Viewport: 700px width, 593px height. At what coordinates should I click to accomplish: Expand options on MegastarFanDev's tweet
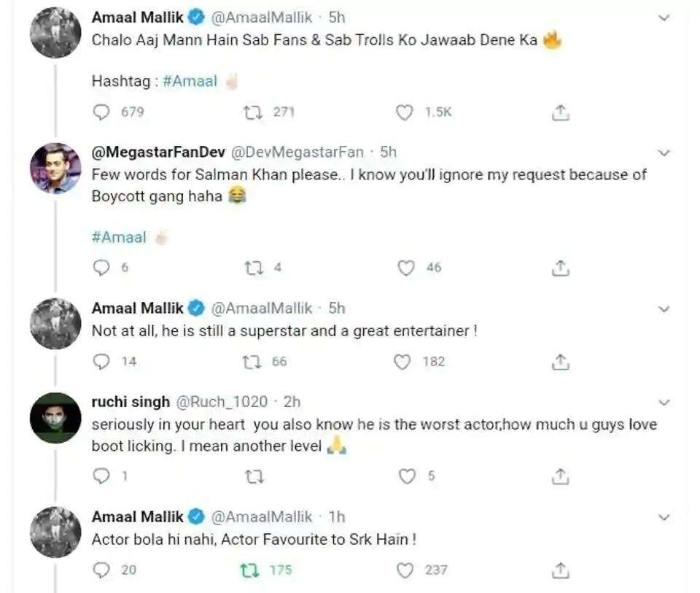click(x=664, y=152)
